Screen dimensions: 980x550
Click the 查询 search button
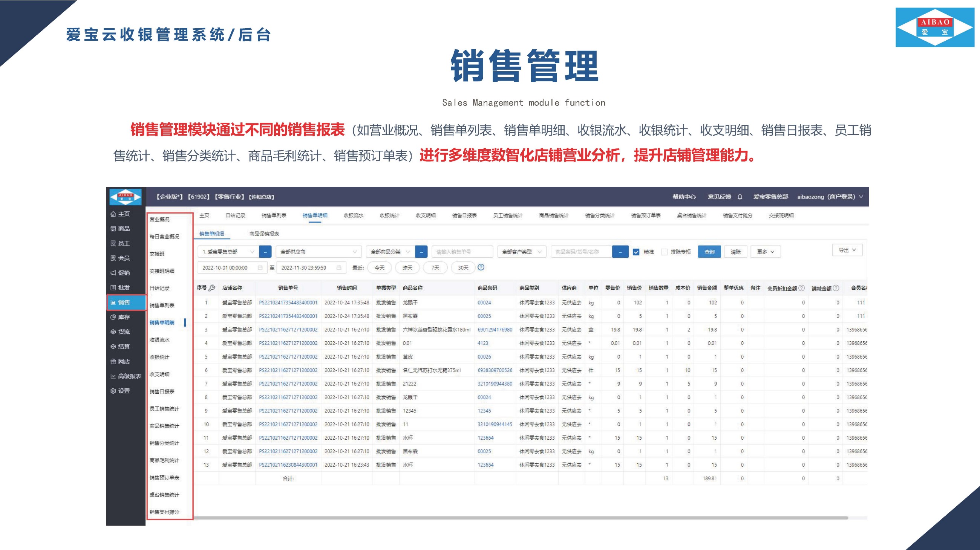point(709,252)
